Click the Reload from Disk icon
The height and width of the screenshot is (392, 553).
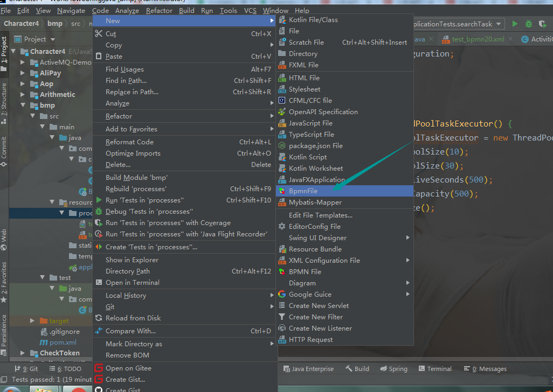(99, 318)
